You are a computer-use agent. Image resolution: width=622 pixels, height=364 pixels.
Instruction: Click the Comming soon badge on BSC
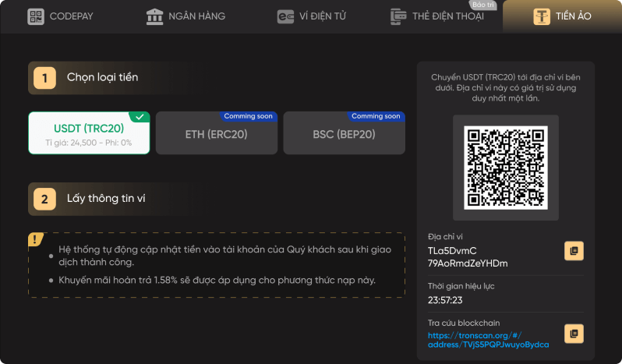coord(376,116)
